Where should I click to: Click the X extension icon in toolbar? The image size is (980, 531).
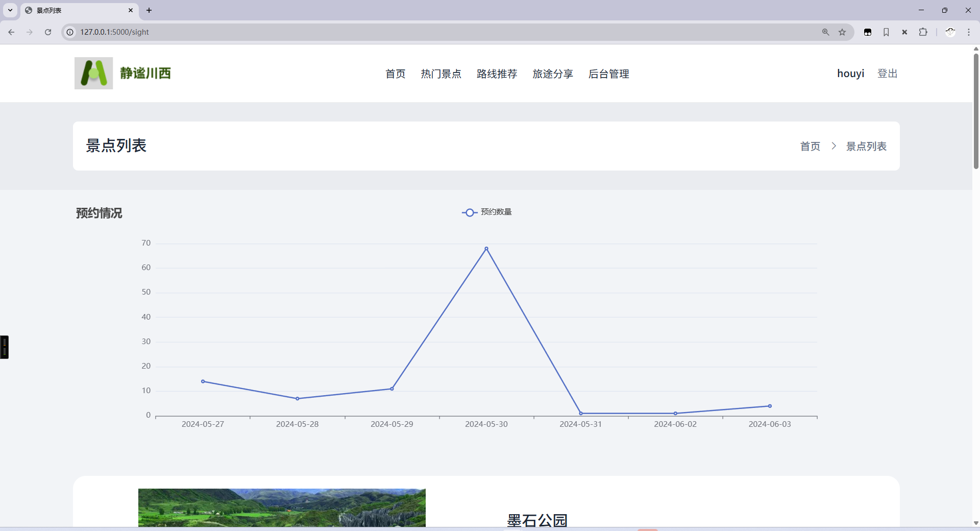pyautogui.click(x=904, y=32)
